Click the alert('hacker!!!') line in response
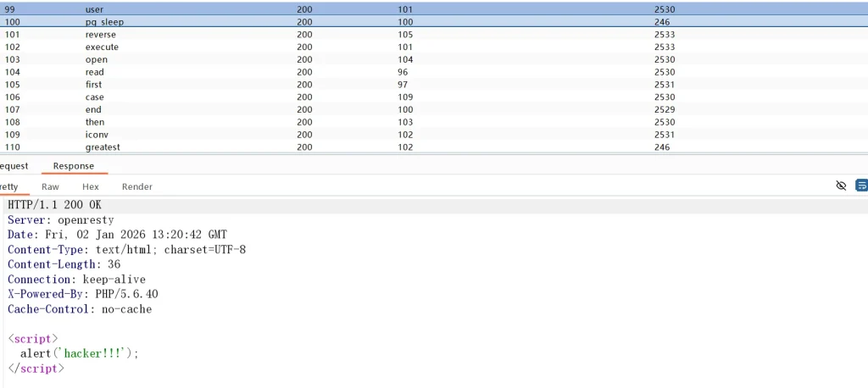The width and height of the screenshot is (868, 388). click(79, 353)
